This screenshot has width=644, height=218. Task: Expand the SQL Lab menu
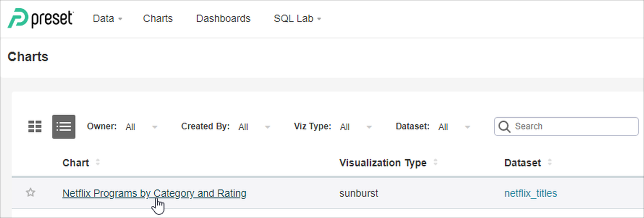point(297,18)
